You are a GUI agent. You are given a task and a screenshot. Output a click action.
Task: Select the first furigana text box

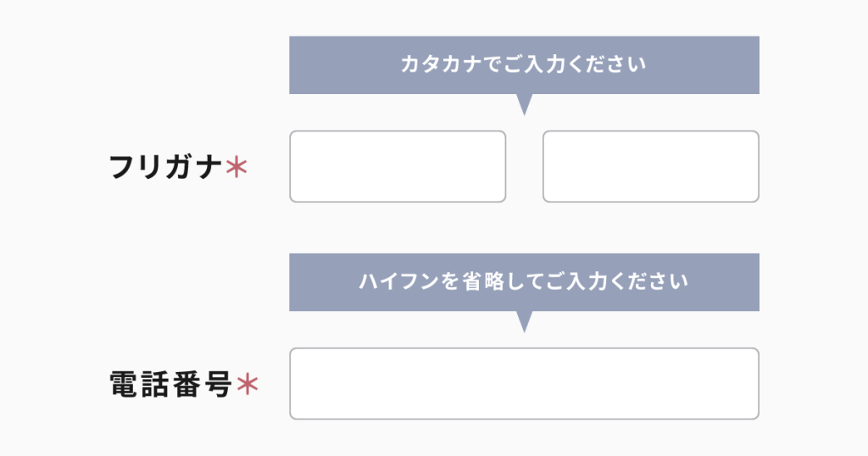[x=398, y=166]
